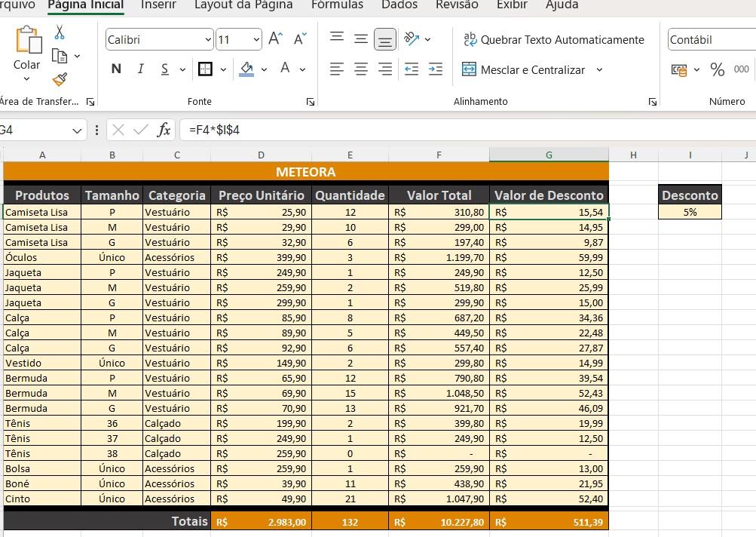Expand the underline style arrow
Viewport: 756px width, 537px height.
click(x=182, y=69)
